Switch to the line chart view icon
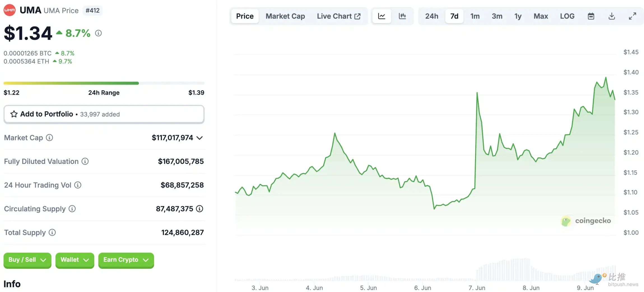Viewport: 644px width, 292px height. click(x=382, y=16)
